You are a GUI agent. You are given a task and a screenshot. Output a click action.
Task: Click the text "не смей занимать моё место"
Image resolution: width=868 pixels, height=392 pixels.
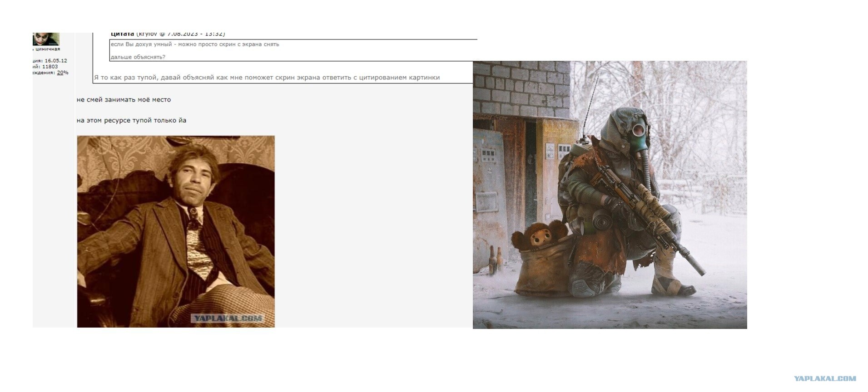click(x=124, y=100)
